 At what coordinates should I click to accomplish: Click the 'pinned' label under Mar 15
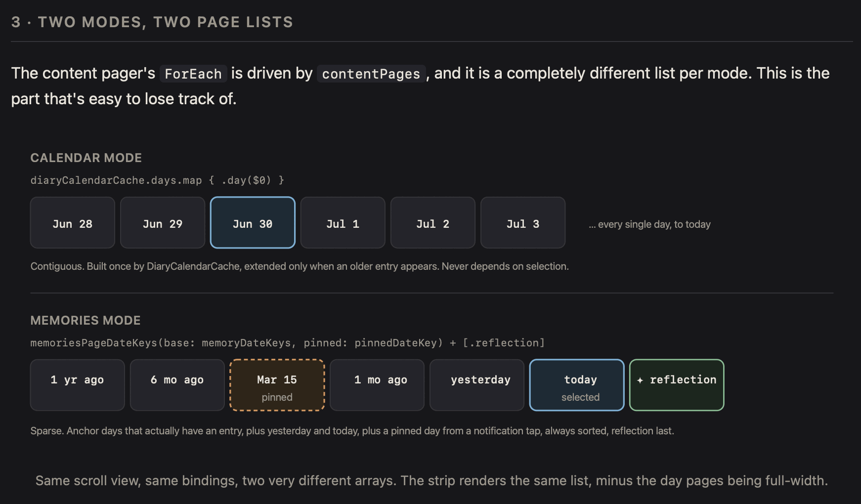pos(277,397)
